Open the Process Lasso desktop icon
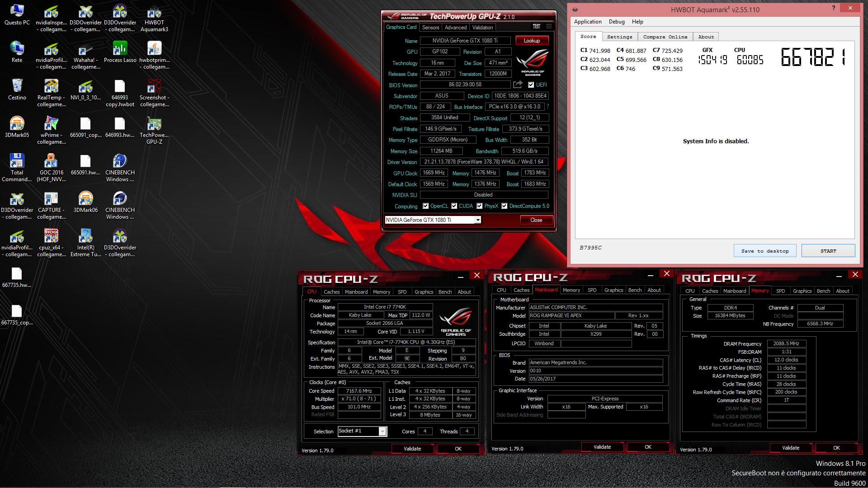The height and width of the screenshot is (488, 868). 120,52
